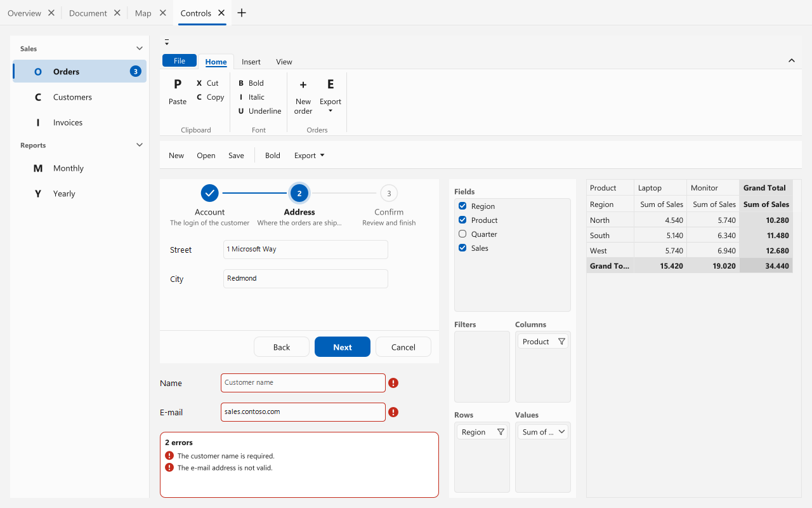The width and height of the screenshot is (812, 508).
Task: Open the Insert ribbon tab
Action: click(251, 62)
